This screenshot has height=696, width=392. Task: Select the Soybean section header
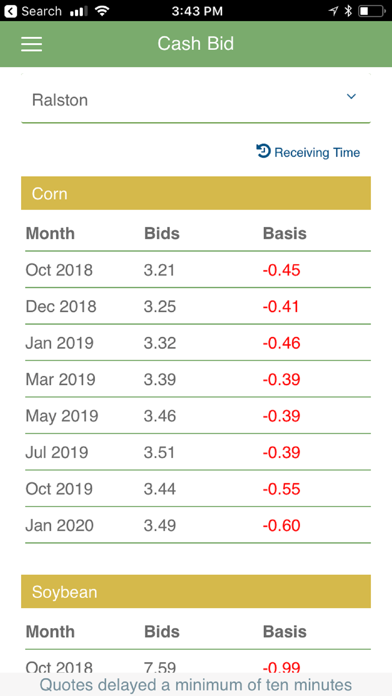[196, 592]
